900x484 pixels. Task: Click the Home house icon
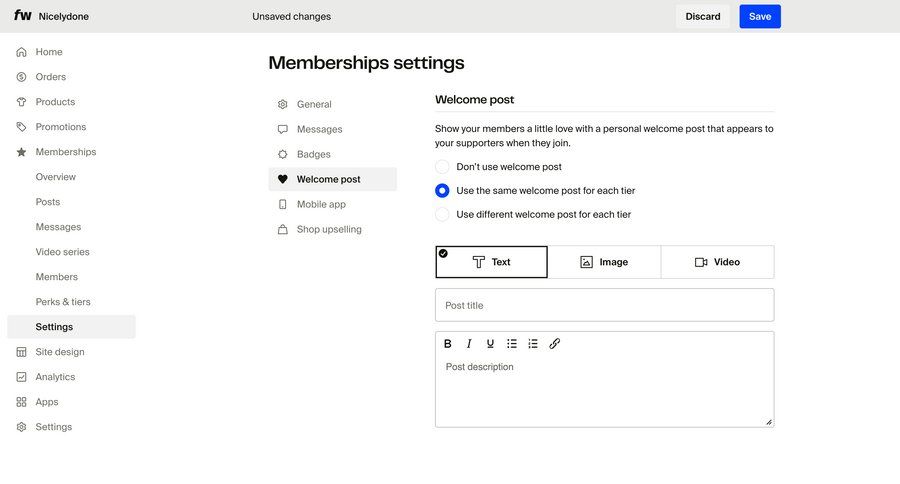point(21,52)
